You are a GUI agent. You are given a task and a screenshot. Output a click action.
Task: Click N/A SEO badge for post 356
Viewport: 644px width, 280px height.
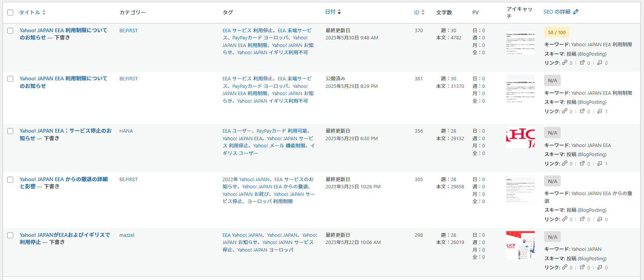(552, 133)
